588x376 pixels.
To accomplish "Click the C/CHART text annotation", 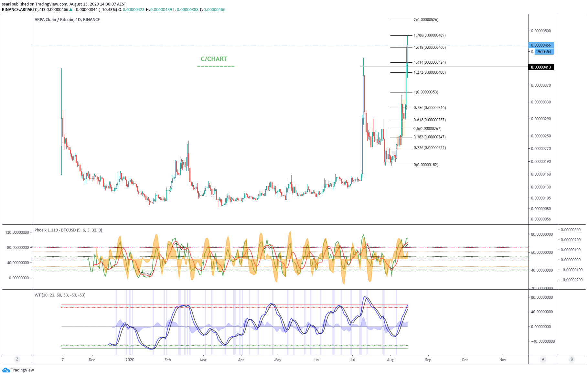I will (214, 59).
